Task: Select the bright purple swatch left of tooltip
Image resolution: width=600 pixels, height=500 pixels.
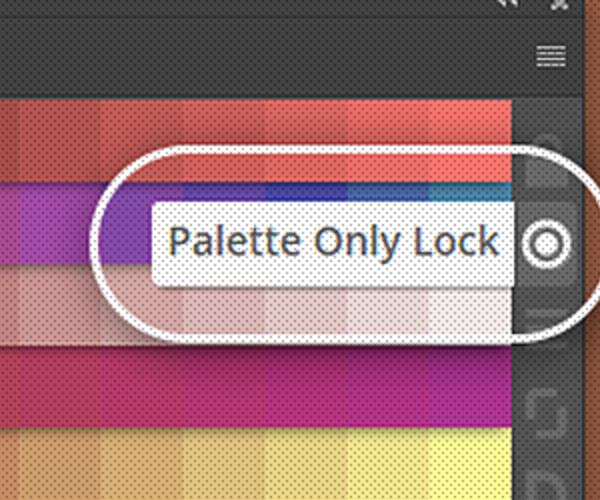Action: point(57,223)
